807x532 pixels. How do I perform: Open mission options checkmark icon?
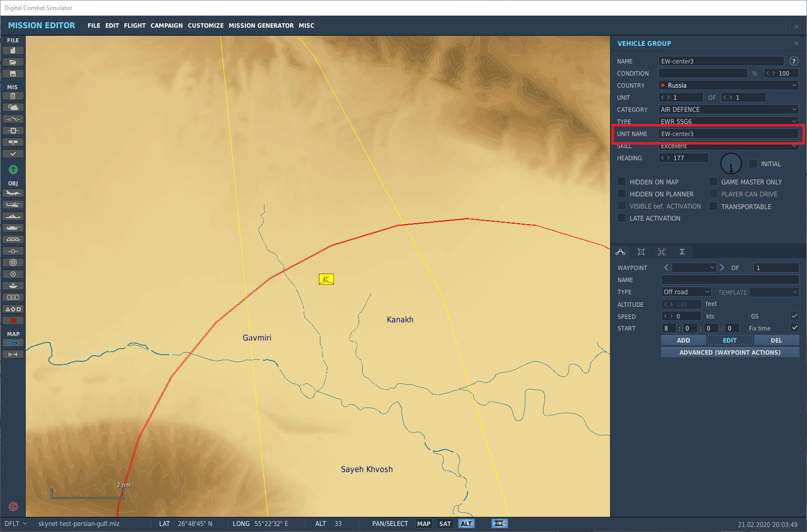(x=13, y=154)
